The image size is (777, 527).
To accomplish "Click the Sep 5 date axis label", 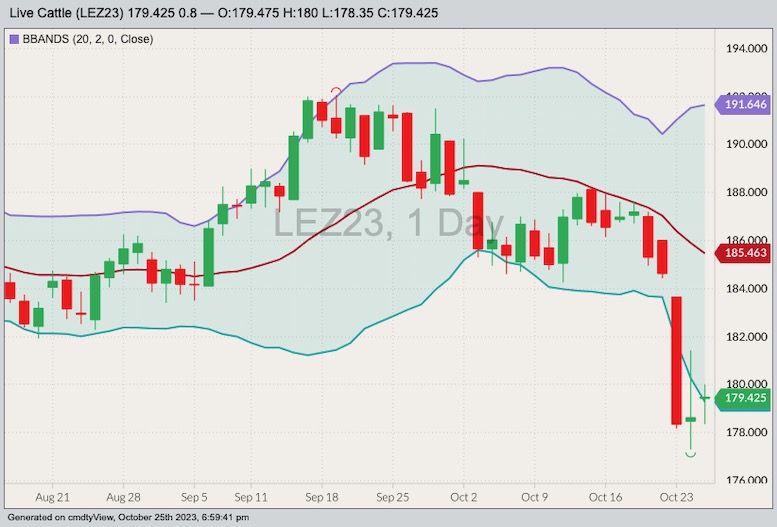I will 194,497.
